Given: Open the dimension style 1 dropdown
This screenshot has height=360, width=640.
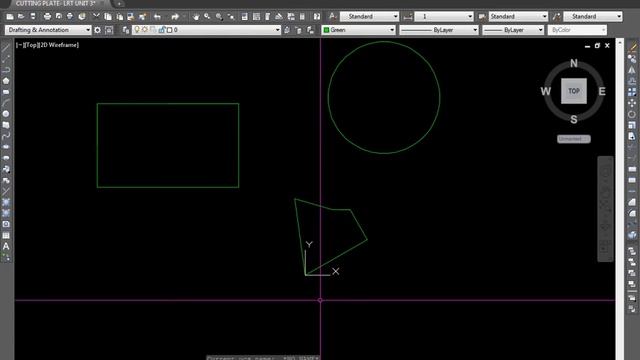Looking at the screenshot, I should (444, 17).
